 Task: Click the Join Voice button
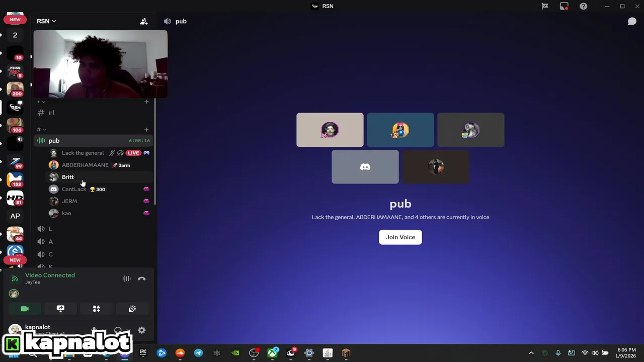point(400,237)
